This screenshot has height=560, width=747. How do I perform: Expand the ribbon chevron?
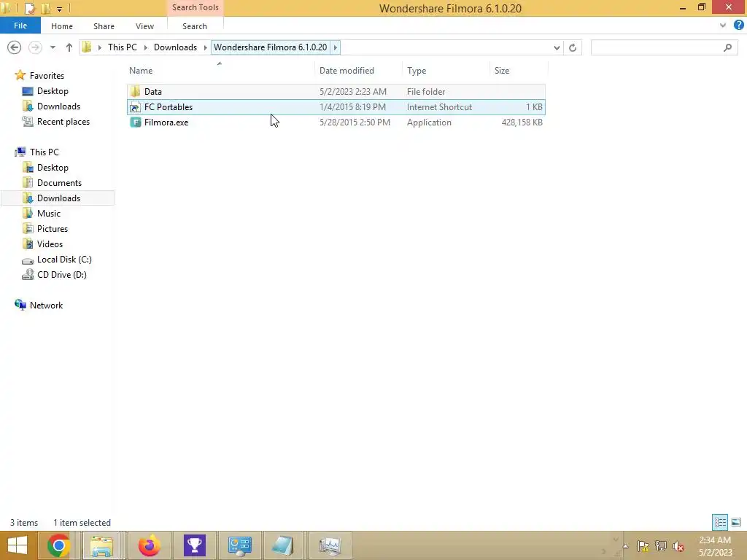click(x=722, y=26)
